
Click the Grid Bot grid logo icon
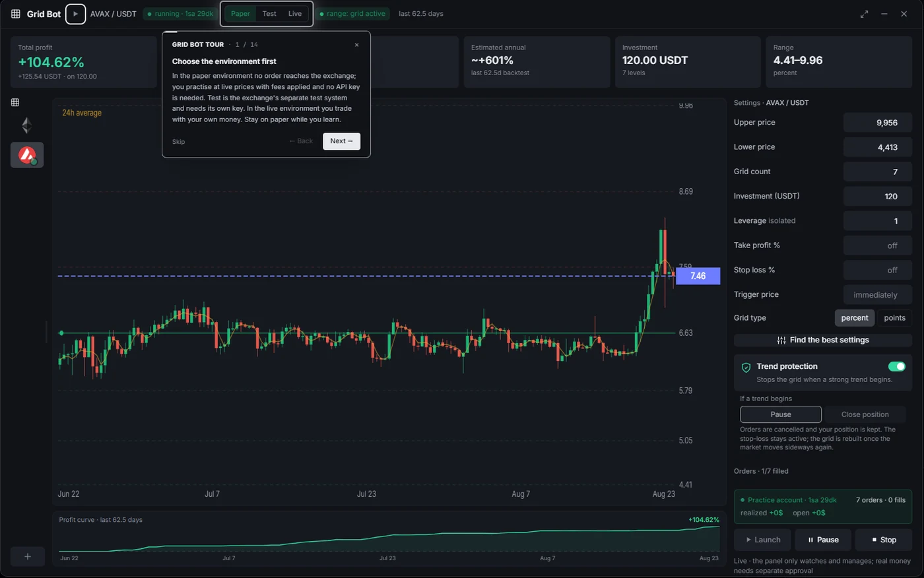pos(16,14)
